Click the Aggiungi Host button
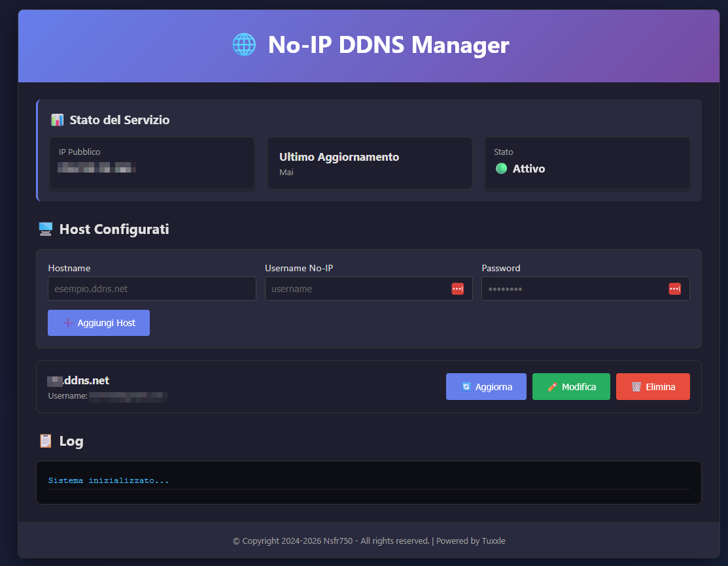The width and height of the screenshot is (728, 566). tap(98, 323)
